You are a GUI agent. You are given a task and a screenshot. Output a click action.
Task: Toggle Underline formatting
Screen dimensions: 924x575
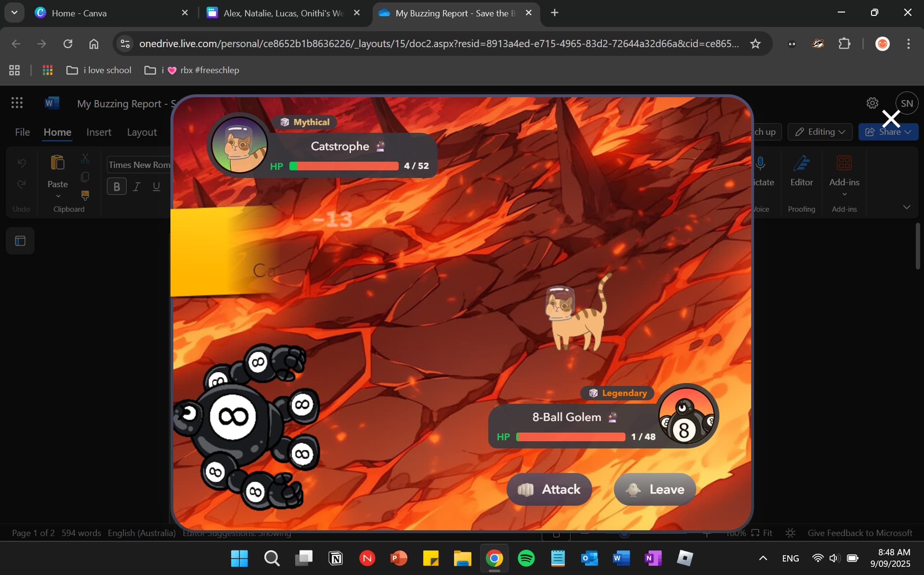tap(156, 187)
